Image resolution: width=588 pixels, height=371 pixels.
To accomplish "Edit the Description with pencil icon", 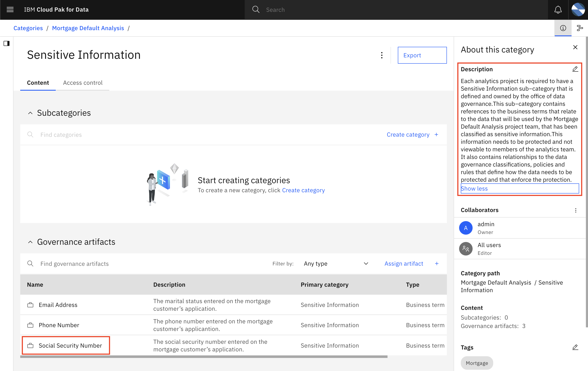I will point(575,69).
